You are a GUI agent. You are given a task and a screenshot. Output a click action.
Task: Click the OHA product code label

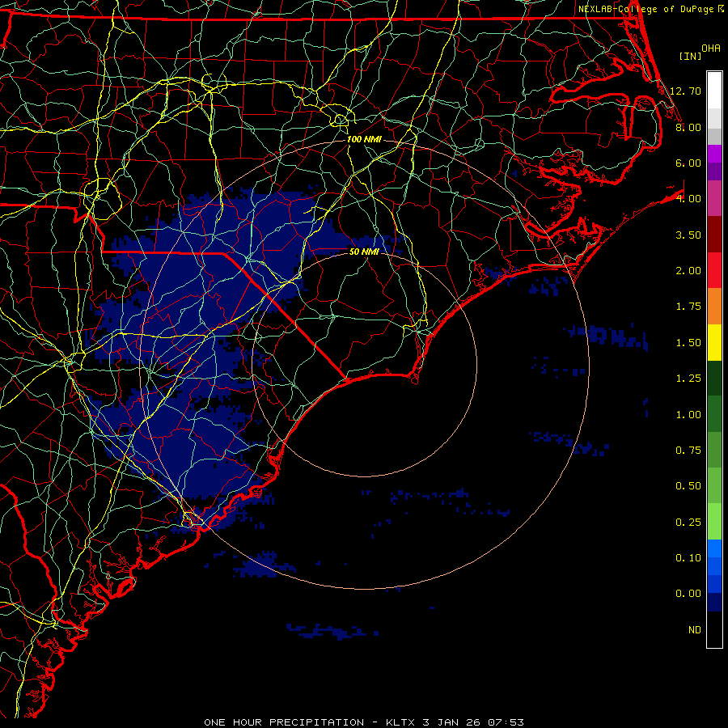711,49
